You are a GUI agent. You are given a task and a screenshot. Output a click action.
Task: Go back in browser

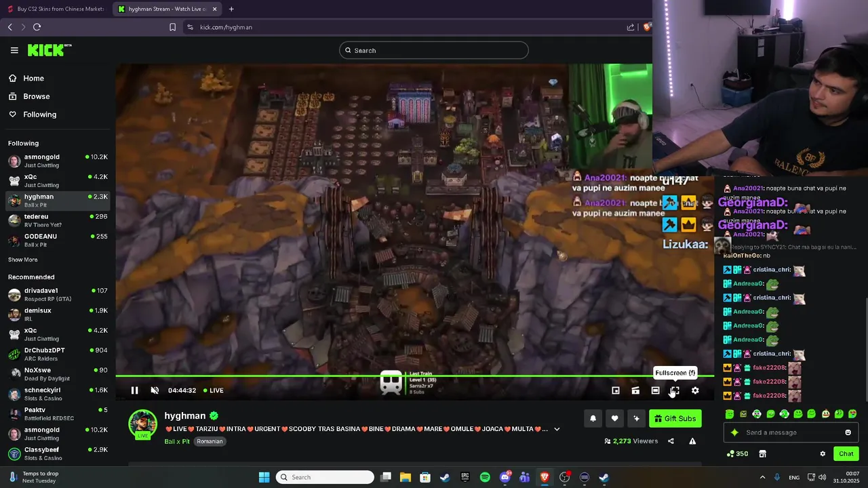[10, 27]
